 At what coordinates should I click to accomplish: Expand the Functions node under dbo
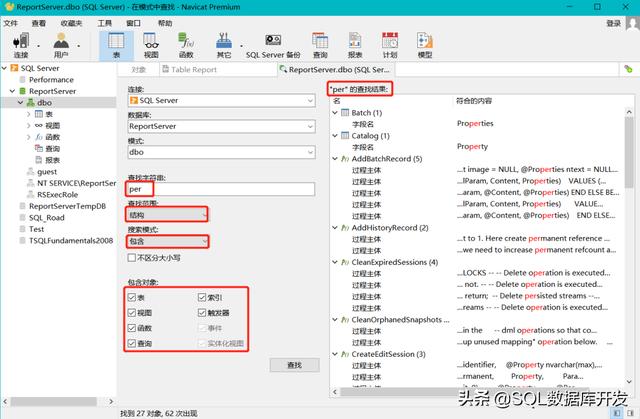tap(29, 137)
